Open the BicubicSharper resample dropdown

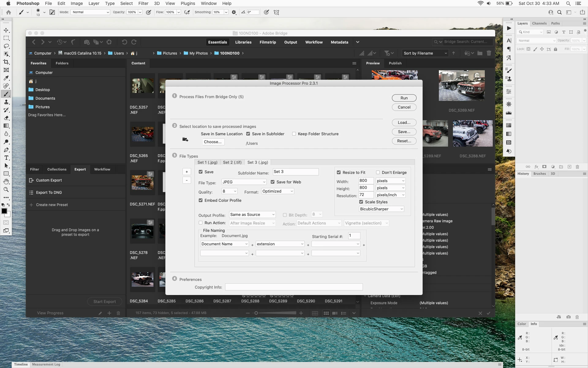pyautogui.click(x=381, y=209)
